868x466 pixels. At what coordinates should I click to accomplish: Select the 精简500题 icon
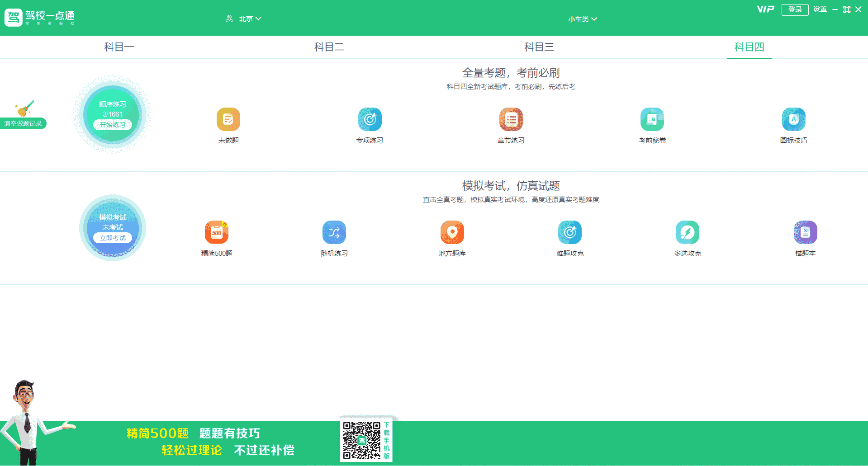point(216,232)
